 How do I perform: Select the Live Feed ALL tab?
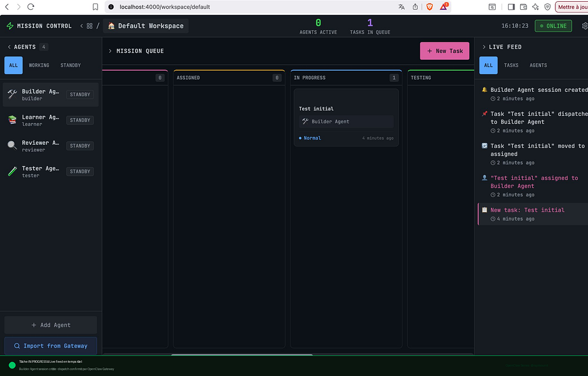pyautogui.click(x=488, y=65)
